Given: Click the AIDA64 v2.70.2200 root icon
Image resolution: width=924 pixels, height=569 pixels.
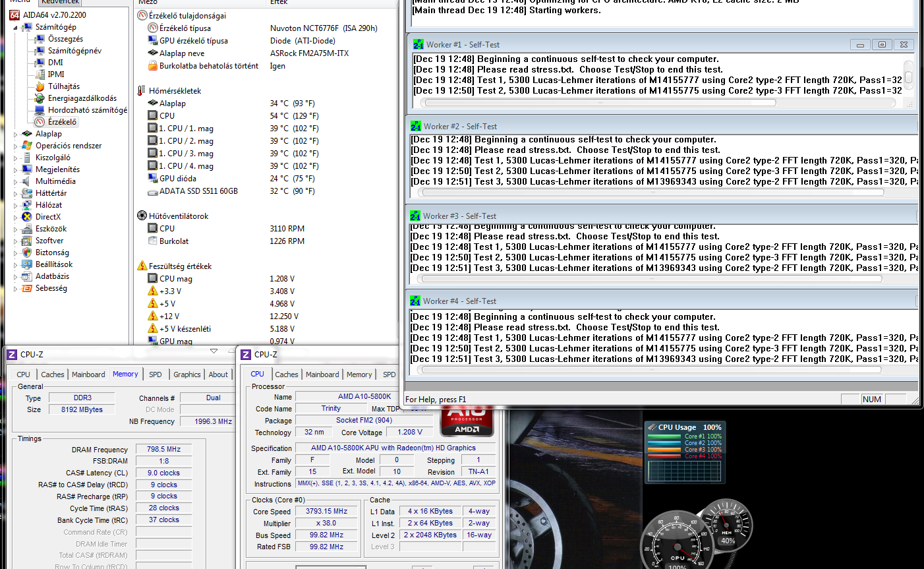Looking at the screenshot, I should [14, 15].
